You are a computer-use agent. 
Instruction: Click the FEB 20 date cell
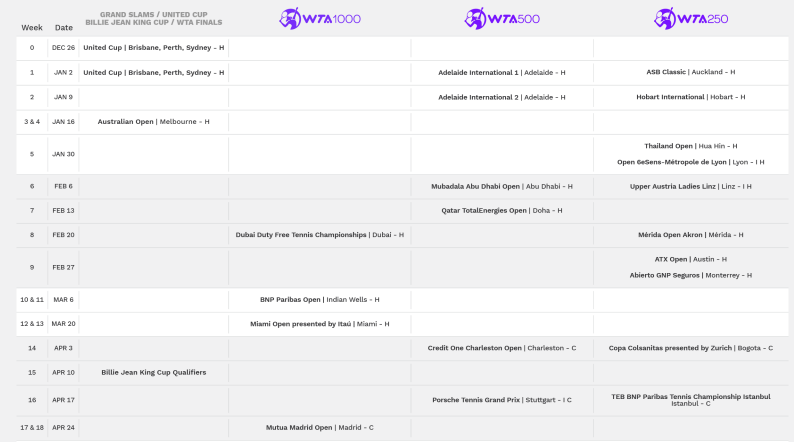coord(63,235)
